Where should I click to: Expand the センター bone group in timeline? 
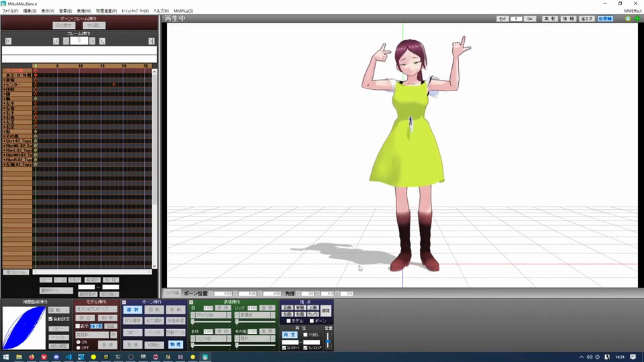coord(4,84)
